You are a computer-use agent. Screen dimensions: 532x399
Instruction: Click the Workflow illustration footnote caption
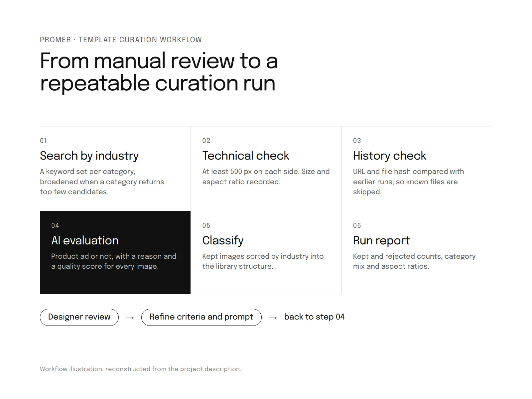click(x=141, y=369)
